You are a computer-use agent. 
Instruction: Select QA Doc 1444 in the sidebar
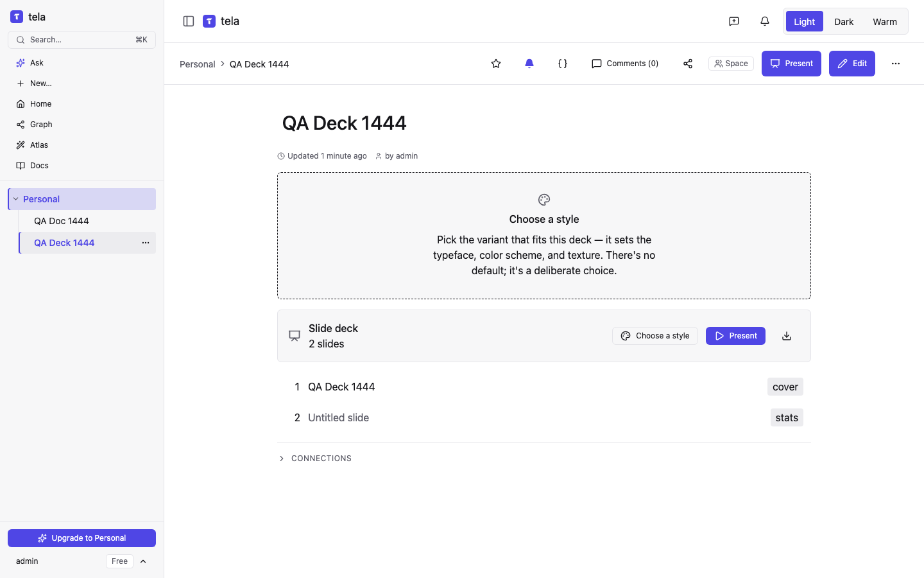pyautogui.click(x=87, y=221)
